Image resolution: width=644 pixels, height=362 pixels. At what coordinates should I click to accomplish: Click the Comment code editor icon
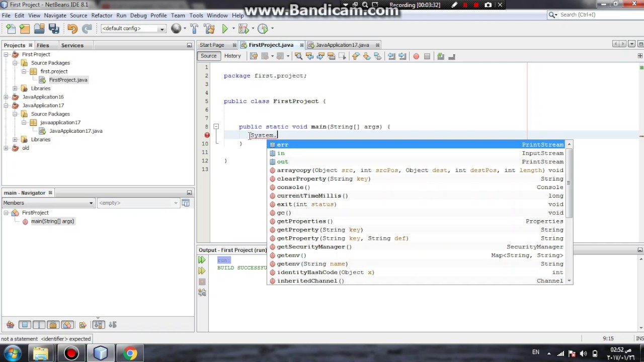(440, 56)
